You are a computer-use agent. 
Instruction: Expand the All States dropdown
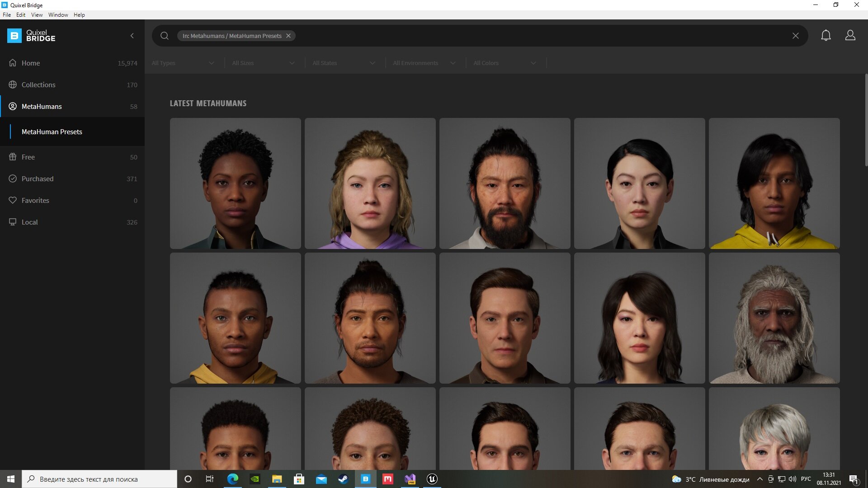344,63
